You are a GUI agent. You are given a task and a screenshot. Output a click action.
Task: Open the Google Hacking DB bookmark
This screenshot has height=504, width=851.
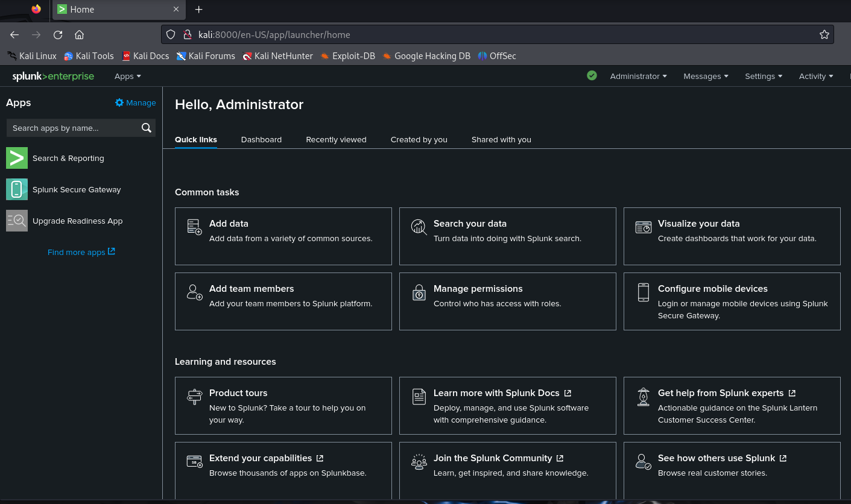click(426, 56)
